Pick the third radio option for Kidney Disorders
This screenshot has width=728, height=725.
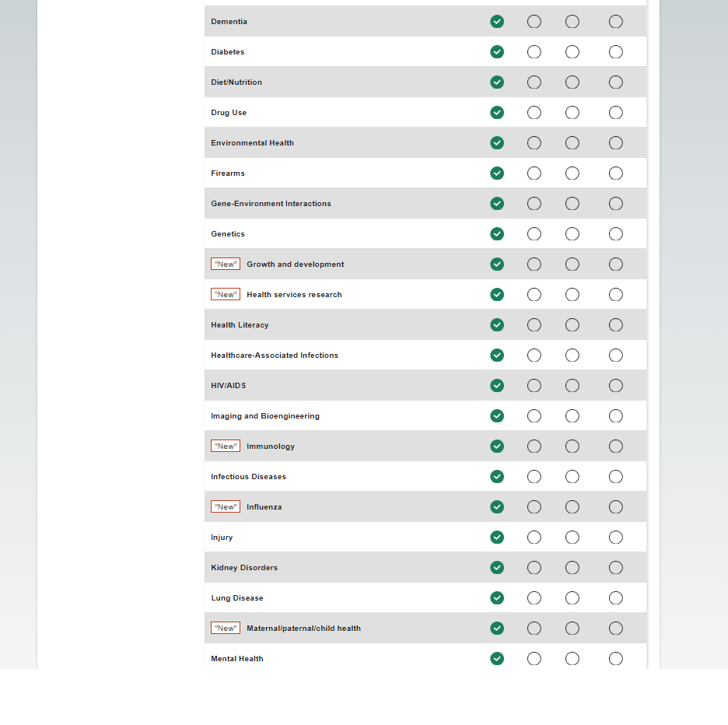coord(572,568)
